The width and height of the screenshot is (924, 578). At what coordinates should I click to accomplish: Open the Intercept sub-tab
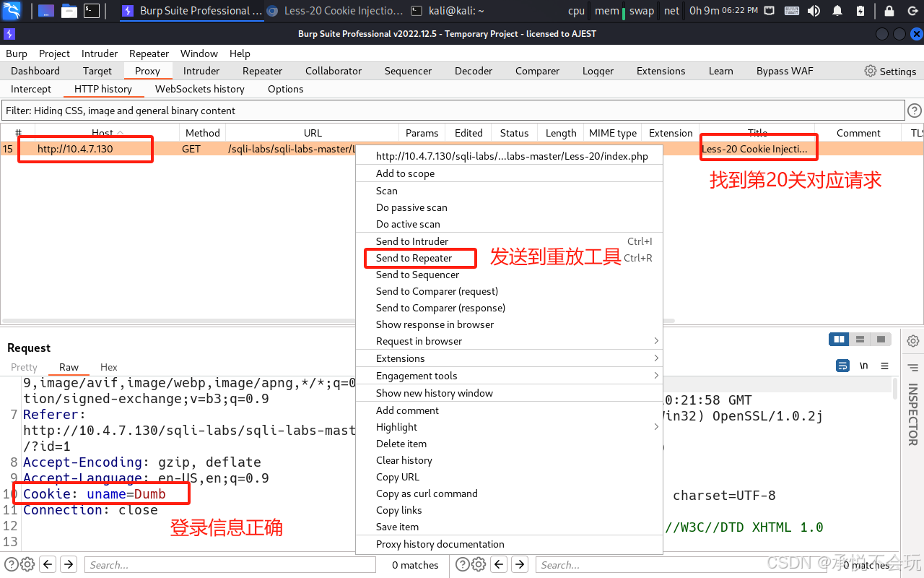coord(31,89)
